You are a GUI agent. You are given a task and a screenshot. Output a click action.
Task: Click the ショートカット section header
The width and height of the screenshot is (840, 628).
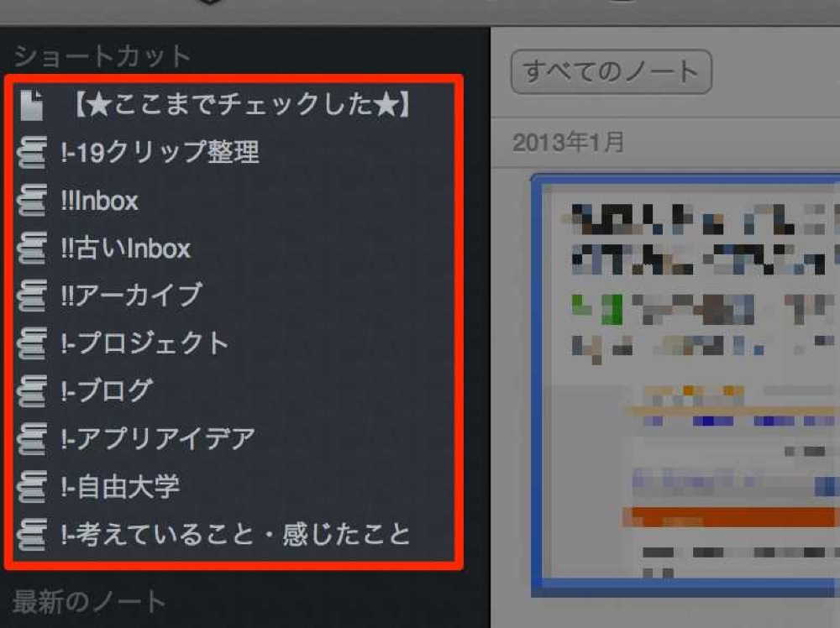[x=102, y=57]
